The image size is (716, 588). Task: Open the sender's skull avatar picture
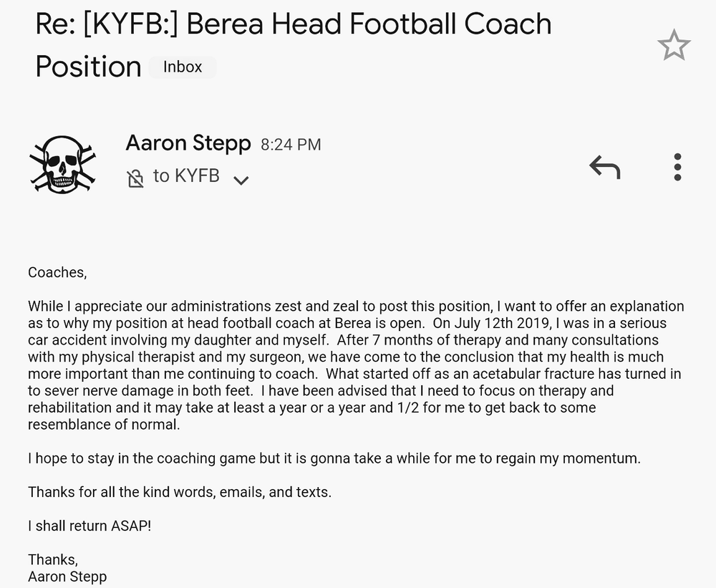[x=62, y=163]
